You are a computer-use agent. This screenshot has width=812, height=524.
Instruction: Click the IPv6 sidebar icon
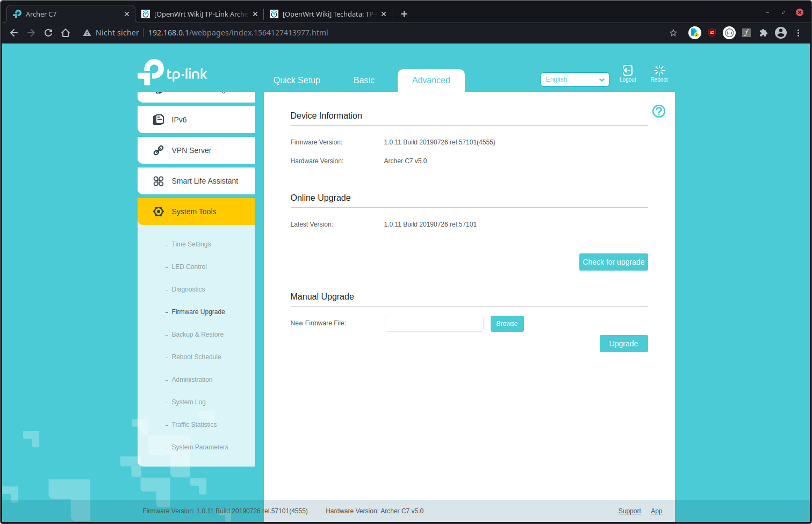pyautogui.click(x=159, y=120)
